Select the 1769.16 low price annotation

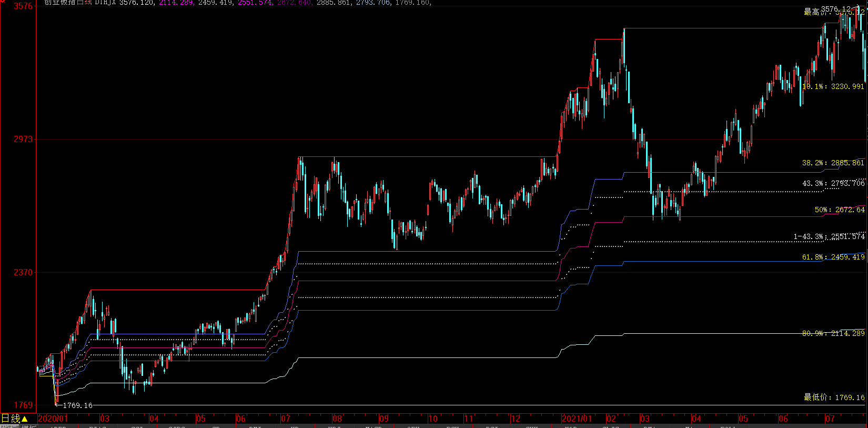pyautogui.click(x=77, y=405)
